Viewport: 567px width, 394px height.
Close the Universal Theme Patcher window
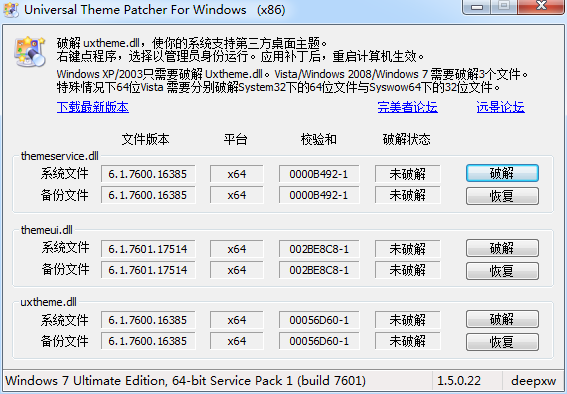click(541, 6)
